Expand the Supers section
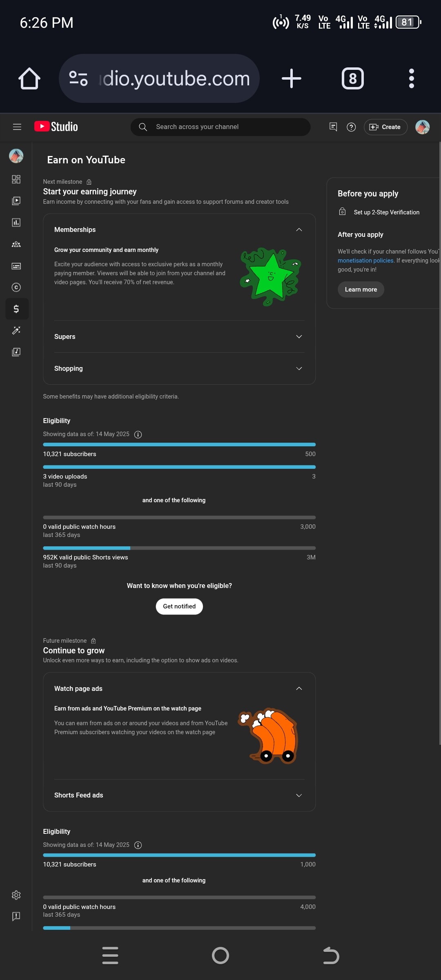 299,336
